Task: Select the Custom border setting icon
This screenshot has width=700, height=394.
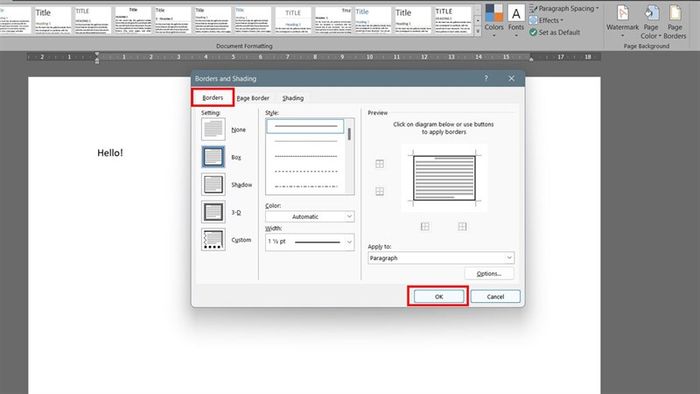Action: (x=213, y=240)
